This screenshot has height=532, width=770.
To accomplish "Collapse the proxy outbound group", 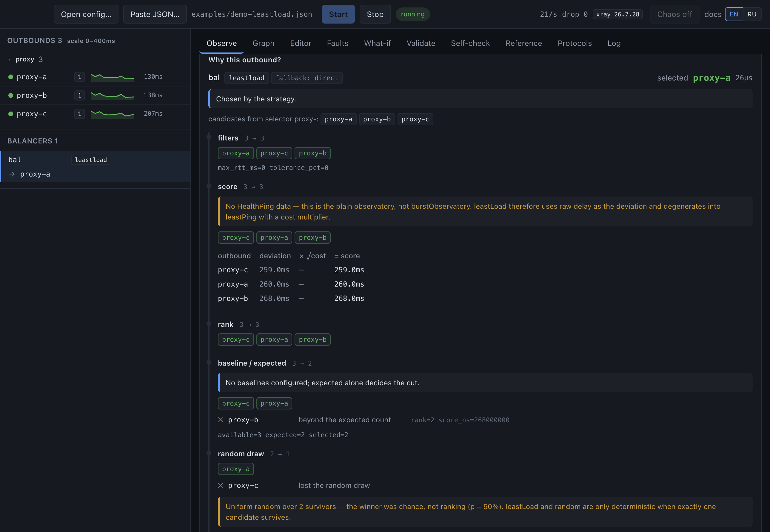I will pos(9,60).
